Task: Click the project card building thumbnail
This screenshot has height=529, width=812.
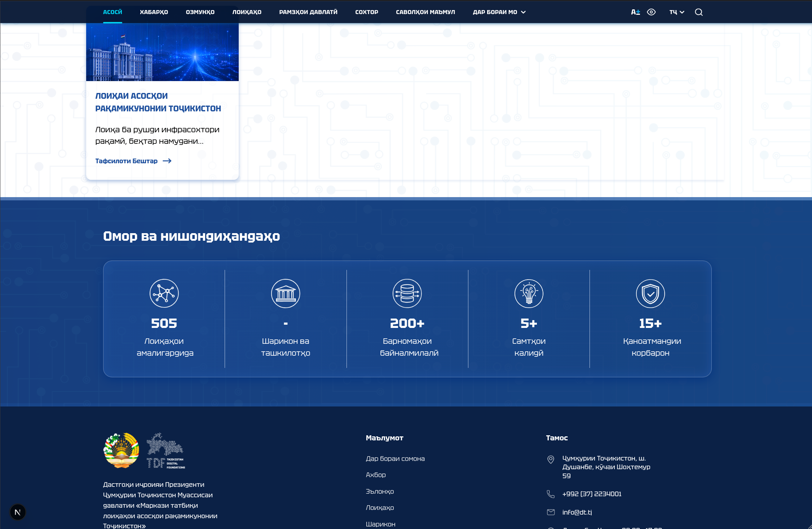Action: [162, 52]
